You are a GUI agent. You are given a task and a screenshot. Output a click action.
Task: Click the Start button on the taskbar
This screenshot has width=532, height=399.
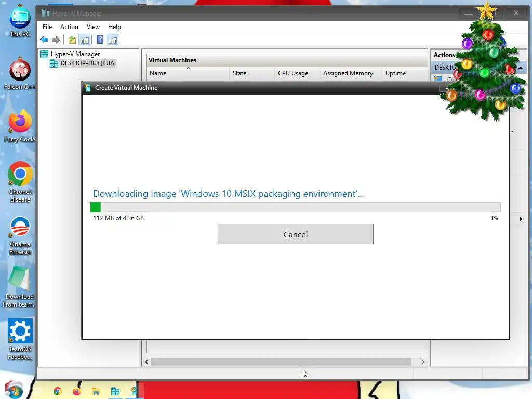[14, 390]
